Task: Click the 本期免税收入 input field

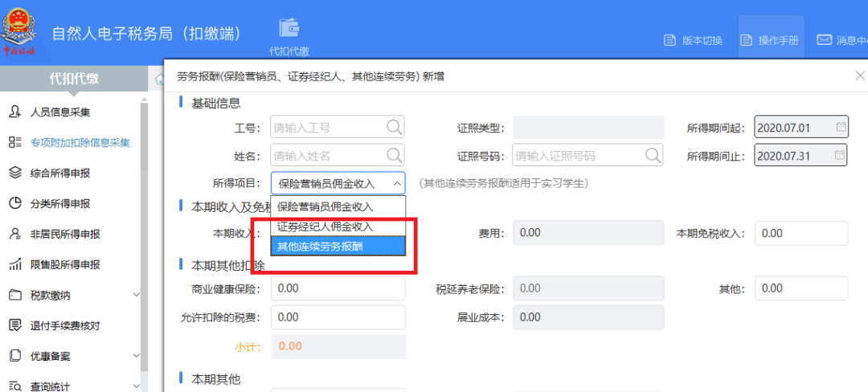Action: (802, 233)
